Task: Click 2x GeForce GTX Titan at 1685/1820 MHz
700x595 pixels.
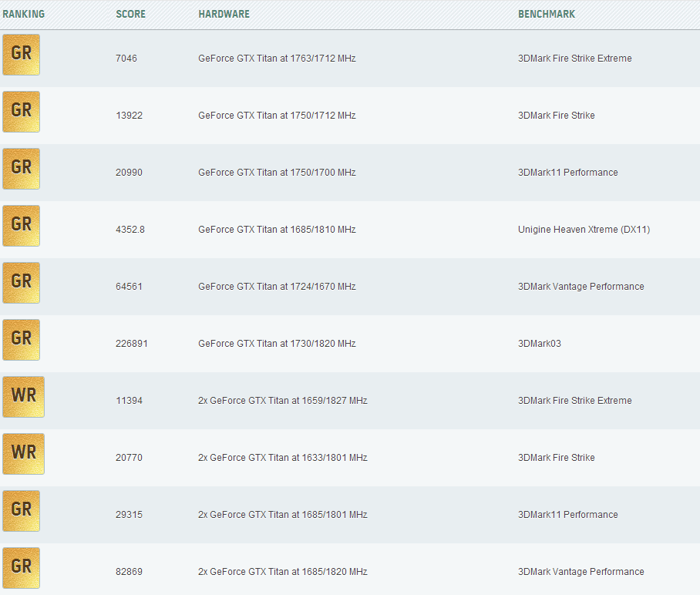Action: point(283,572)
